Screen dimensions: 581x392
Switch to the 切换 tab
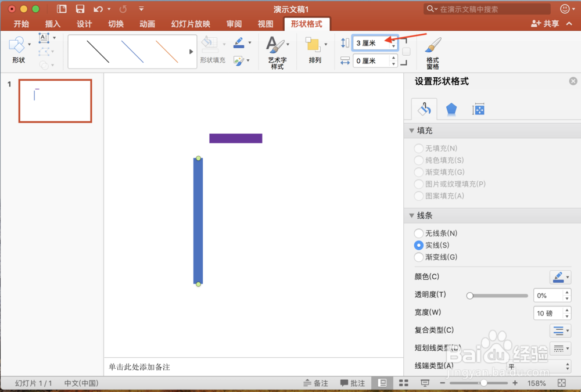point(116,24)
